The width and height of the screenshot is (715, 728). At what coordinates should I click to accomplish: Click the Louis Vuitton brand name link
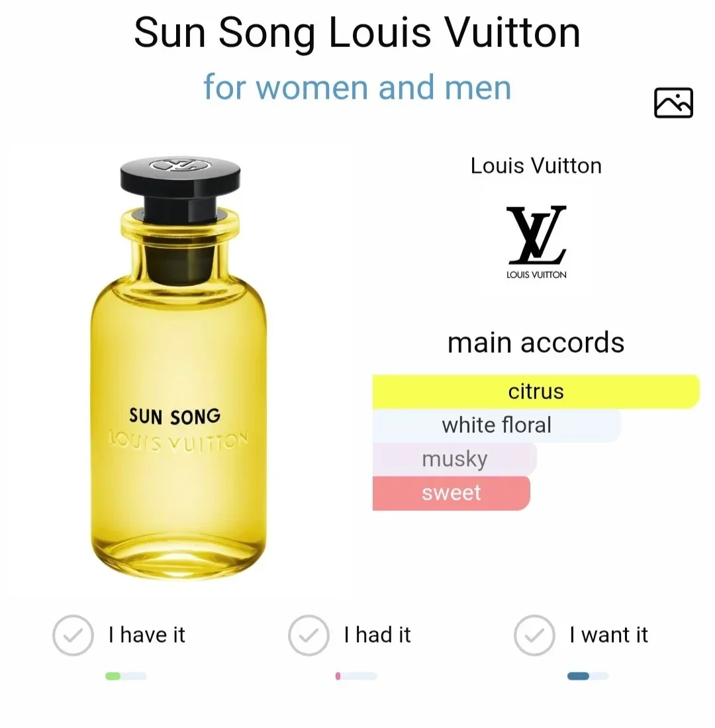536,165
